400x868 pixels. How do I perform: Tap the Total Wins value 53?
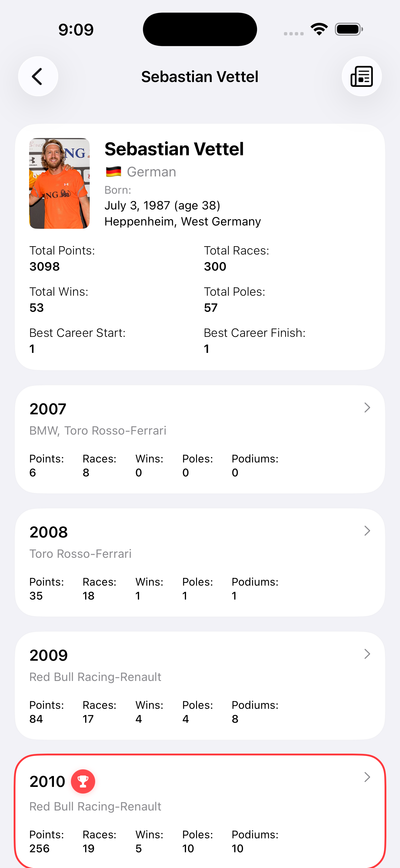pos(36,307)
